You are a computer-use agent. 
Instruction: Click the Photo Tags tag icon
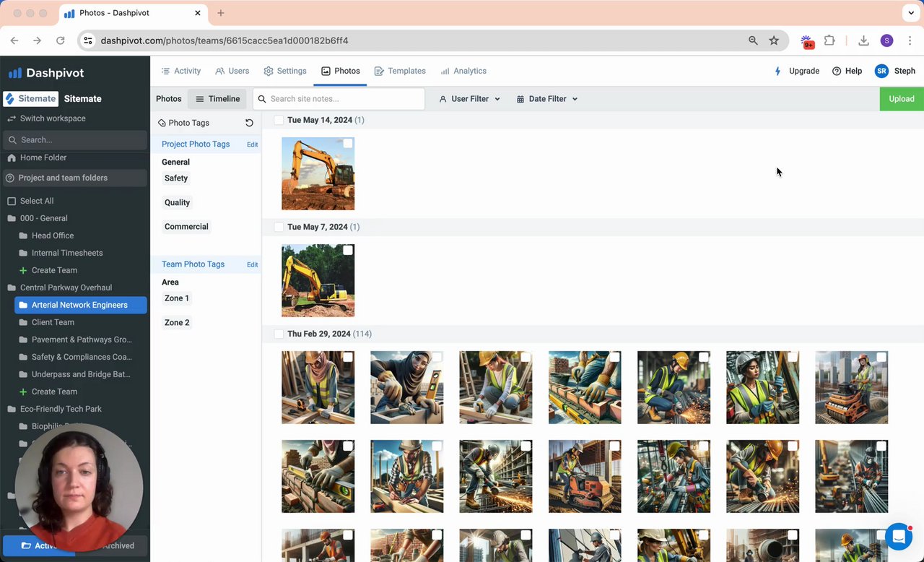[x=162, y=123]
